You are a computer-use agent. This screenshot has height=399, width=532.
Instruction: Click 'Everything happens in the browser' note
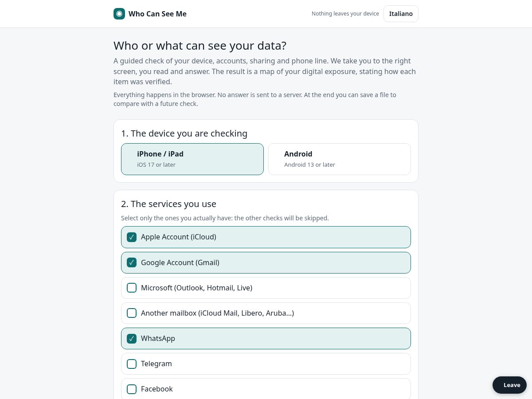coord(255,99)
